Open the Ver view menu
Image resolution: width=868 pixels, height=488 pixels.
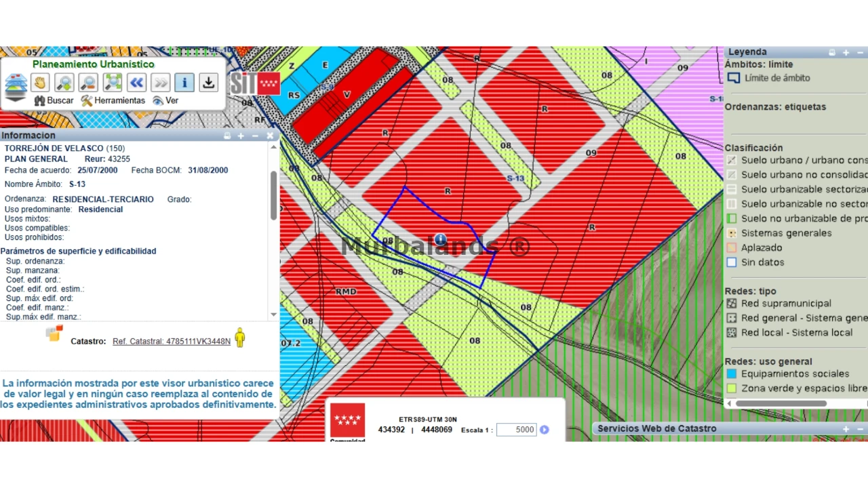click(166, 100)
